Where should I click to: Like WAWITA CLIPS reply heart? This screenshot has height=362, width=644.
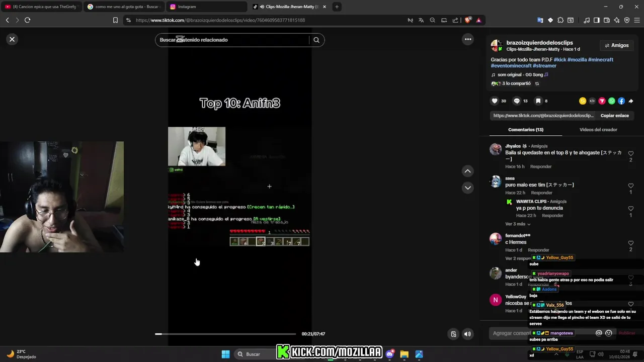coord(630,209)
